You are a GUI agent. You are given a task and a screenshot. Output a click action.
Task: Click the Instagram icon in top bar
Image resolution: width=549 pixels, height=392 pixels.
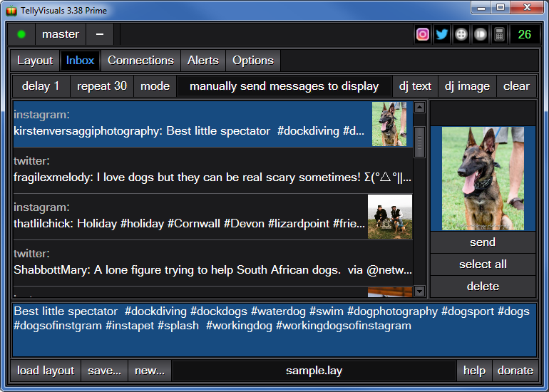423,34
